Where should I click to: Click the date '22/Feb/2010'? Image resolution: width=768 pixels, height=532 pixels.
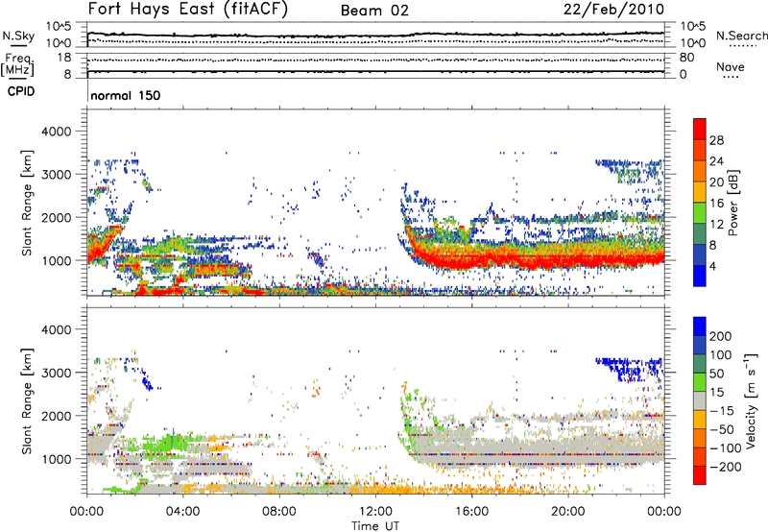(x=613, y=9)
